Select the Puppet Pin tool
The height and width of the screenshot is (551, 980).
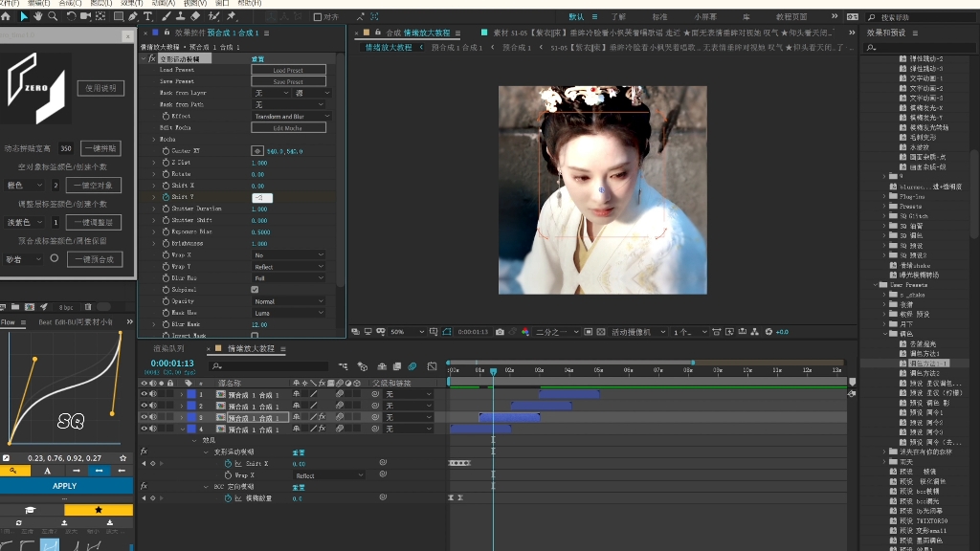pos(233,16)
